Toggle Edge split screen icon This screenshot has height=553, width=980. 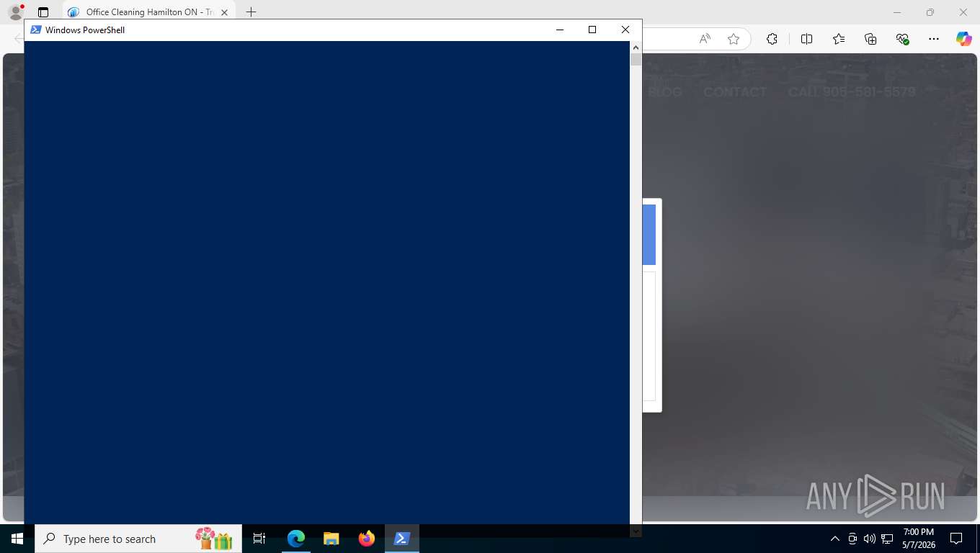pyautogui.click(x=806, y=39)
